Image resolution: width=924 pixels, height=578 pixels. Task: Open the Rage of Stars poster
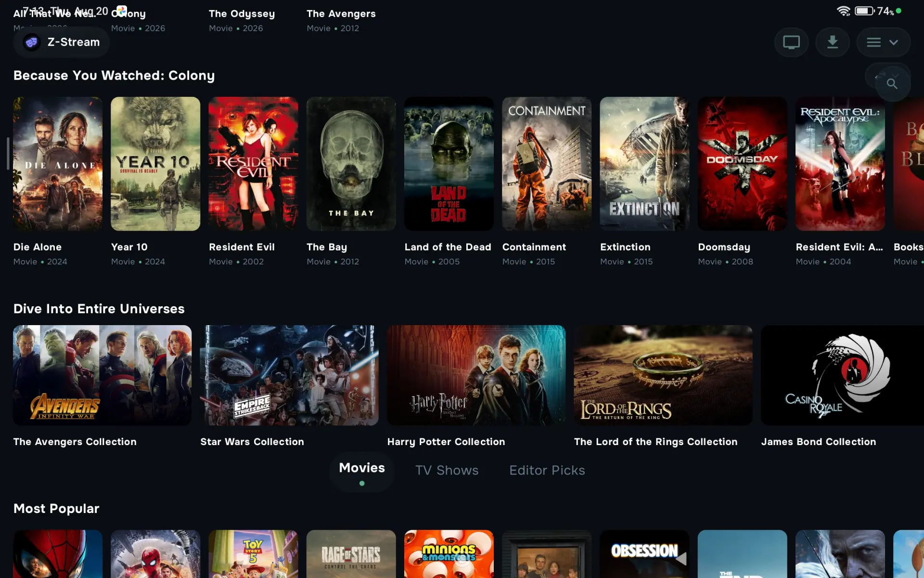tap(351, 554)
